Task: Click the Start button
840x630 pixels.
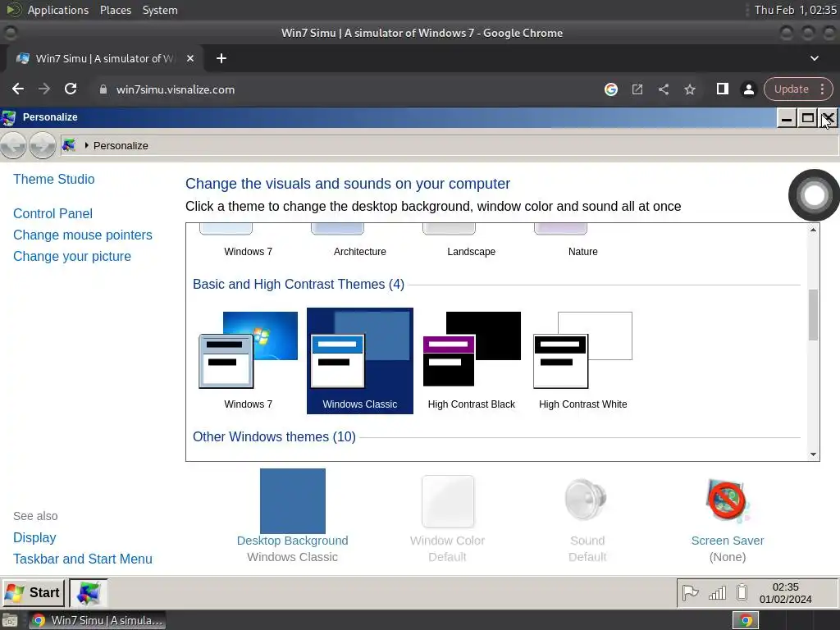Action: click(33, 592)
